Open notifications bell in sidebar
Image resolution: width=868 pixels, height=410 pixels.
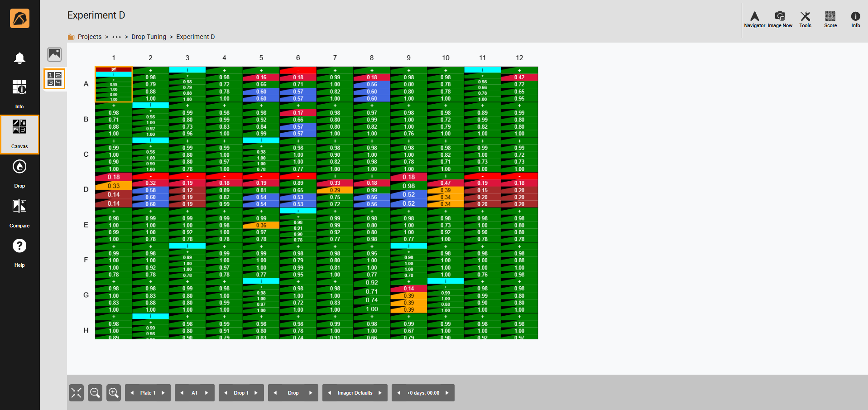(x=19, y=58)
